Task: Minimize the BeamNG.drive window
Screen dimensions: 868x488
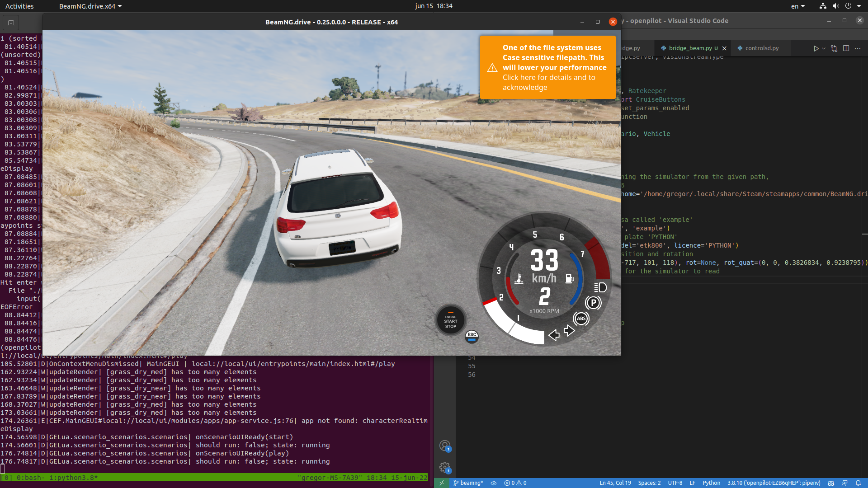Action: click(582, 22)
